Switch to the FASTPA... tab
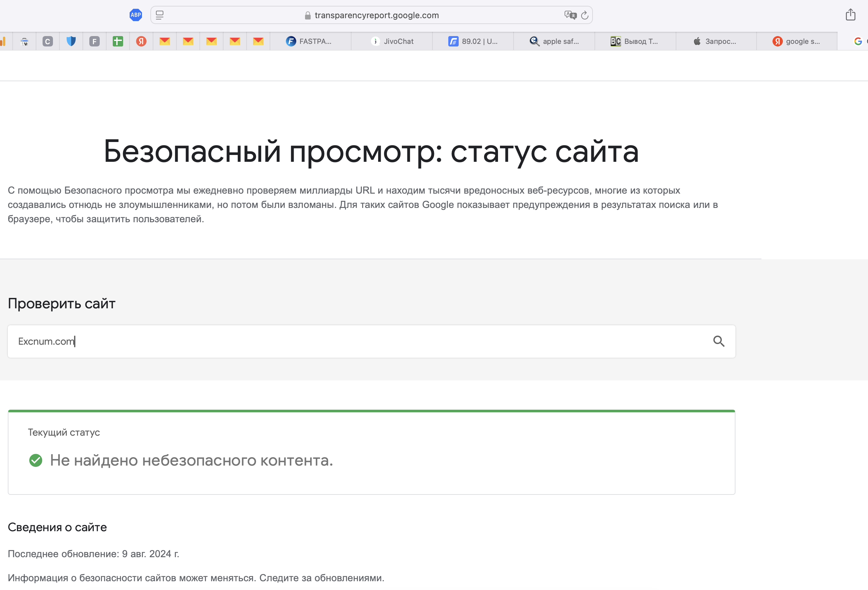This screenshot has width=868, height=590. tap(310, 41)
